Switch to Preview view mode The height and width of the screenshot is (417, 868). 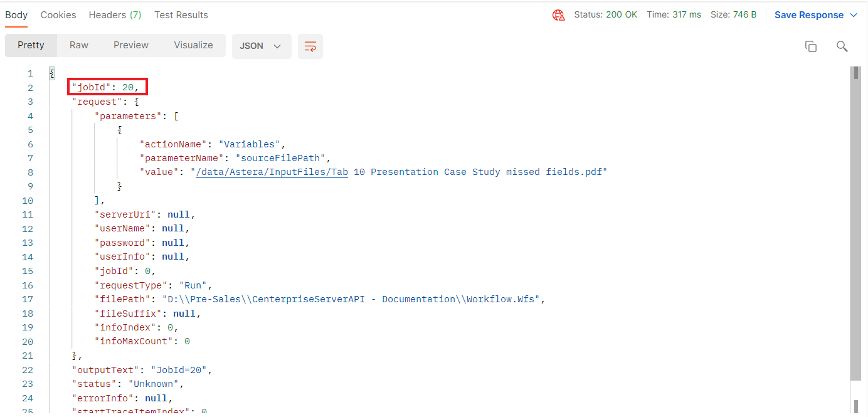pos(131,45)
